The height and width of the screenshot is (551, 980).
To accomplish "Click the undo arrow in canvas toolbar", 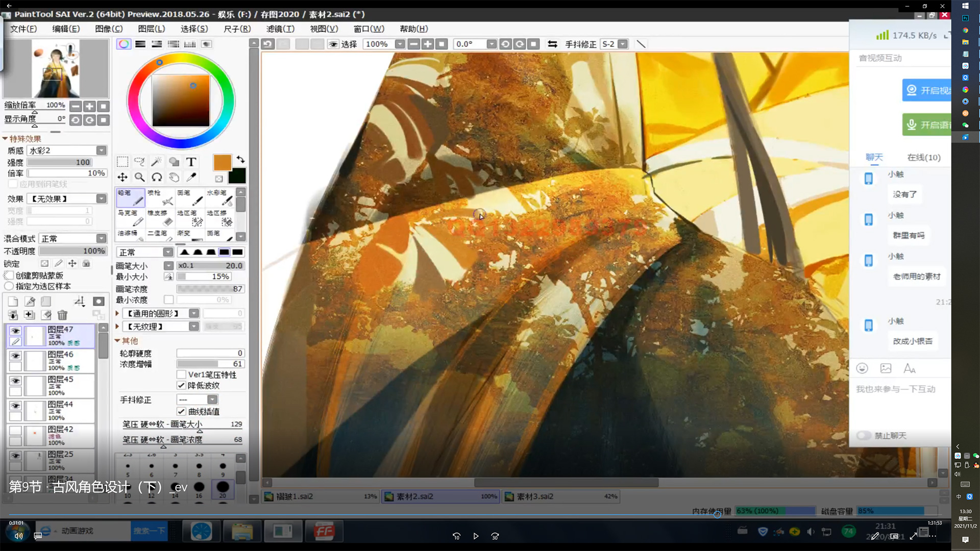I will 267,44.
